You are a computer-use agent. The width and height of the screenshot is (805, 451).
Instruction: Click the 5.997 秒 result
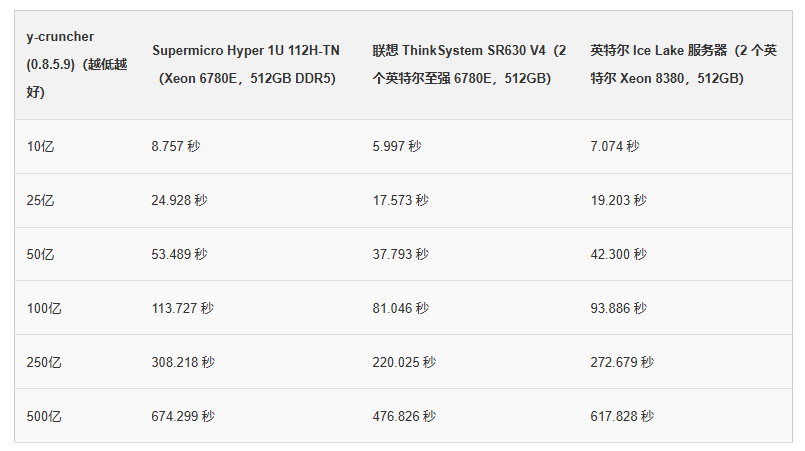tap(397, 146)
